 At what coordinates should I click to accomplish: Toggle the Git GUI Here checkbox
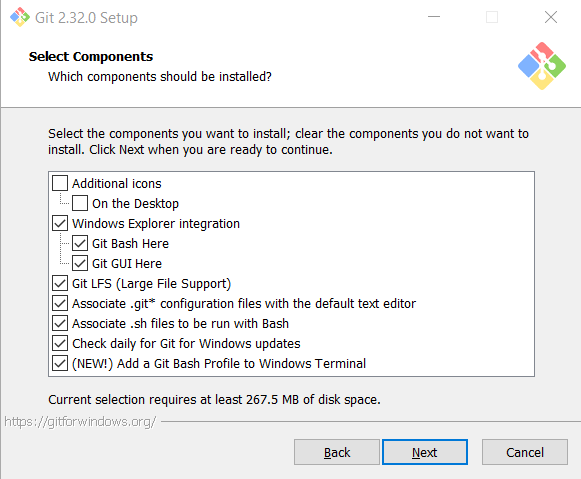click(80, 263)
